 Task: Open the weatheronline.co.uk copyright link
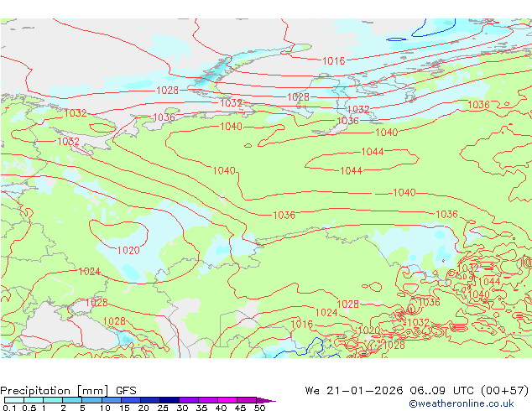coord(462,403)
